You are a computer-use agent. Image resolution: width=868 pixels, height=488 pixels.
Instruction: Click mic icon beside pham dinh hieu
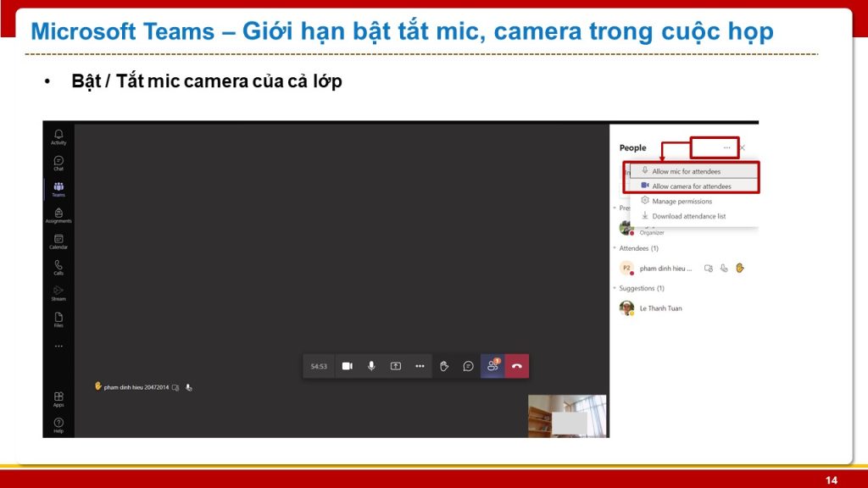(724, 269)
